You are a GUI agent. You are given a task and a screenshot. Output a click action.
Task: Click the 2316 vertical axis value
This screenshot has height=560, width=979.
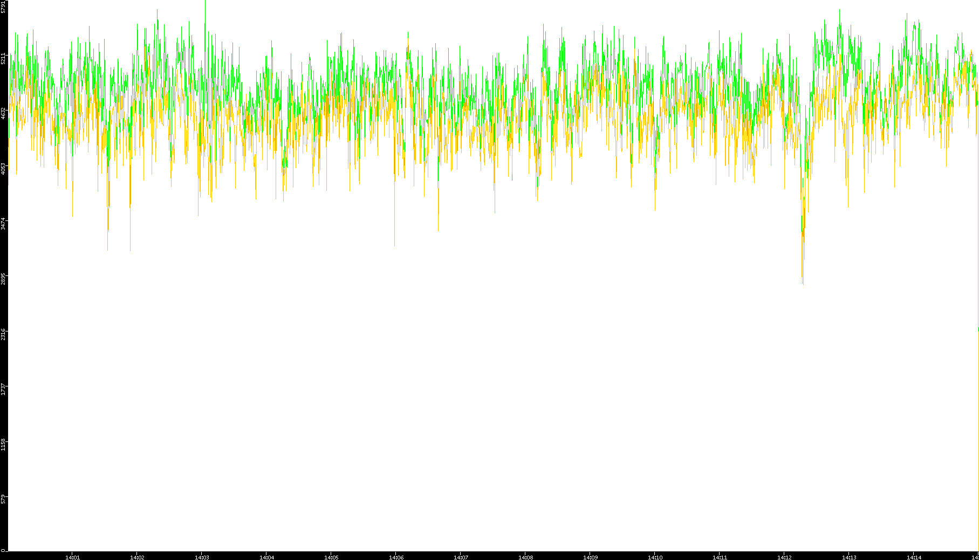point(4,334)
